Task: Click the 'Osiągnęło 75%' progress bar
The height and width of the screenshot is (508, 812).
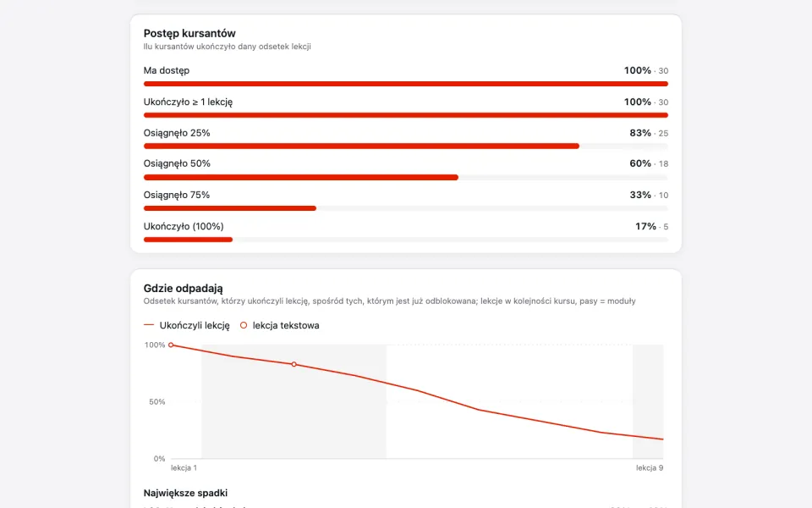Action: pos(405,208)
